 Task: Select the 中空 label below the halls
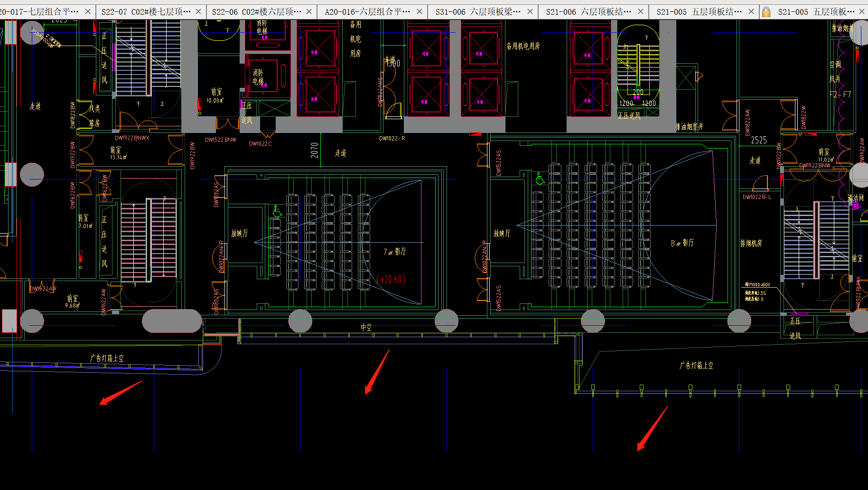click(366, 327)
